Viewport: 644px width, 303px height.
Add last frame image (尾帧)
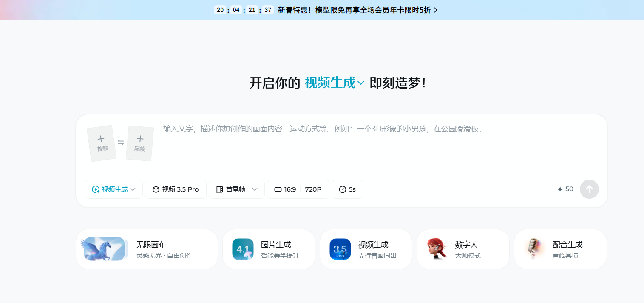pyautogui.click(x=140, y=143)
